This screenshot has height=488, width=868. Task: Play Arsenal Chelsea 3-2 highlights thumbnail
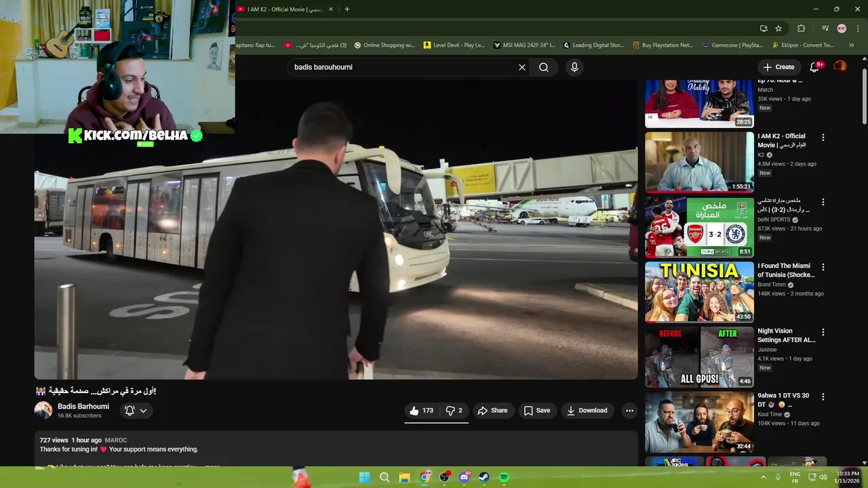point(699,227)
